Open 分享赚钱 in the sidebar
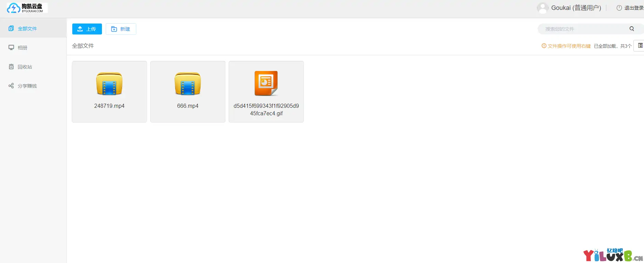The image size is (644, 263). (x=27, y=86)
